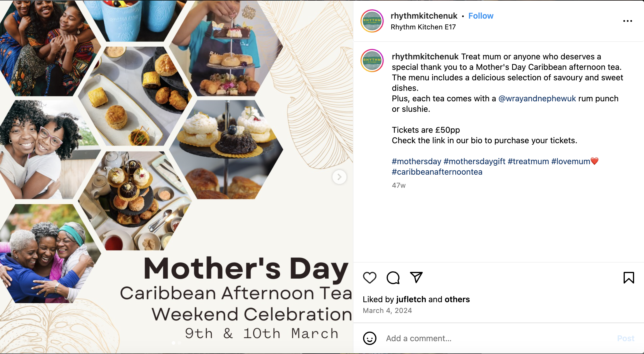This screenshot has width=644, height=354.
Task: Open the Rhythm Kitchen E17 location
Action: pos(423,27)
